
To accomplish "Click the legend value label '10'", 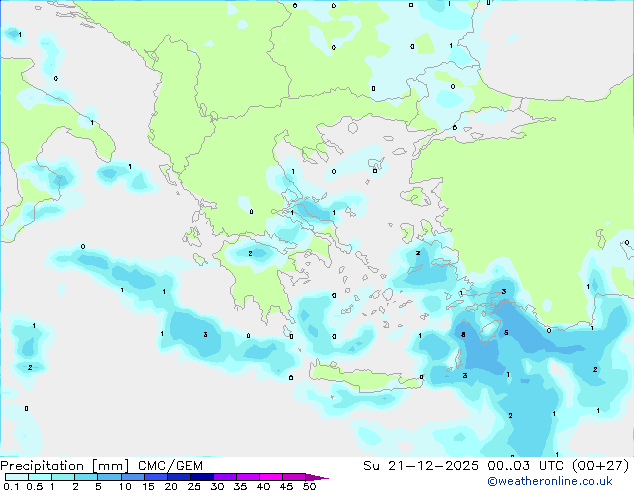I will tap(125, 486).
